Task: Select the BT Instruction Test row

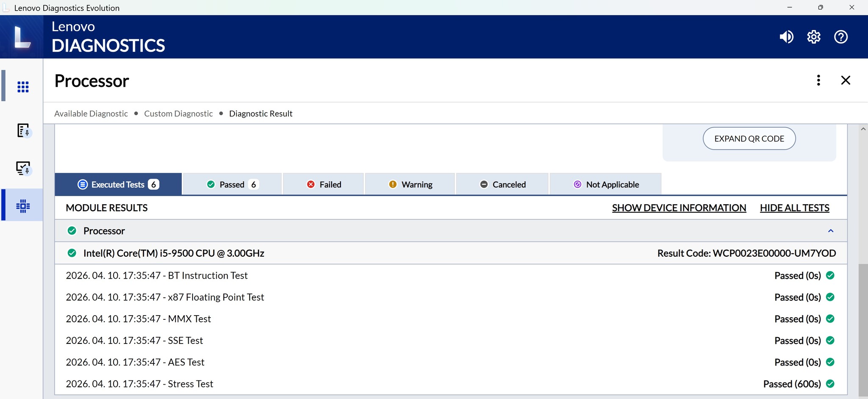Action: tap(451, 275)
